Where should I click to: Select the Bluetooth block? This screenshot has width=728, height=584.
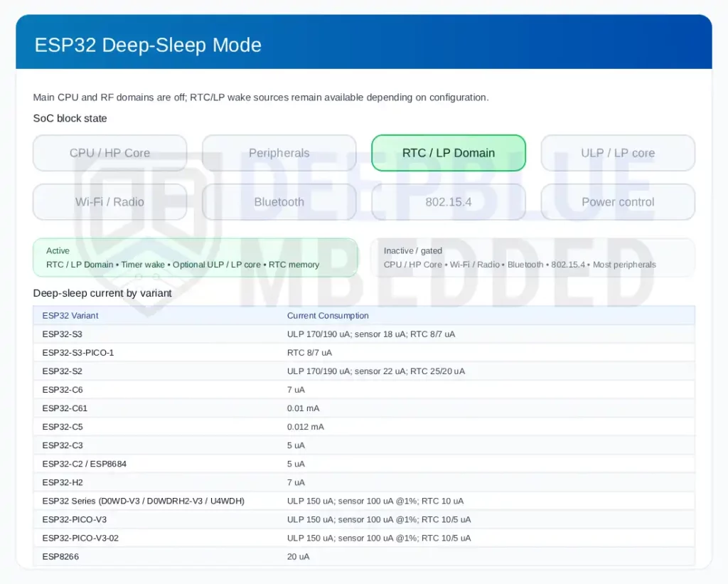coord(279,201)
